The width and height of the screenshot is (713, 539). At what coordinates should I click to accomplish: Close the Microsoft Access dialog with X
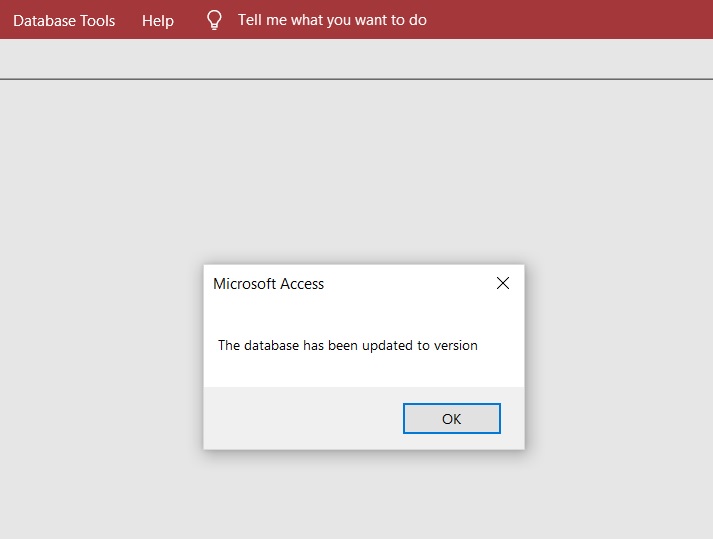(x=503, y=283)
